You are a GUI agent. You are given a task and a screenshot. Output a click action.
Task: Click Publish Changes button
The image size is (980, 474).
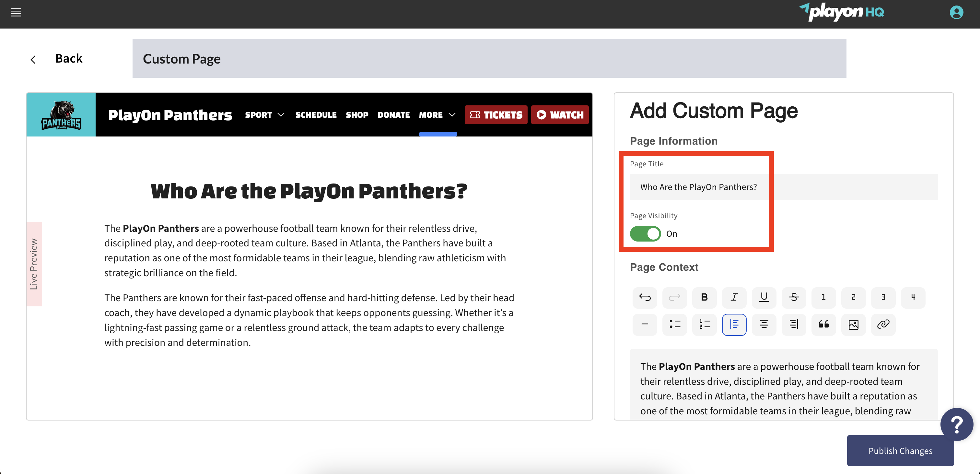900,451
